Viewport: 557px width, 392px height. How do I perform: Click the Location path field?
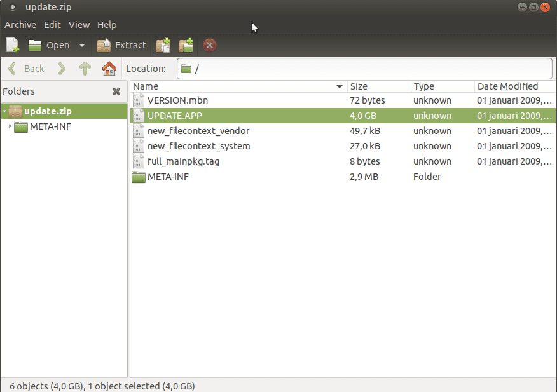(364, 69)
